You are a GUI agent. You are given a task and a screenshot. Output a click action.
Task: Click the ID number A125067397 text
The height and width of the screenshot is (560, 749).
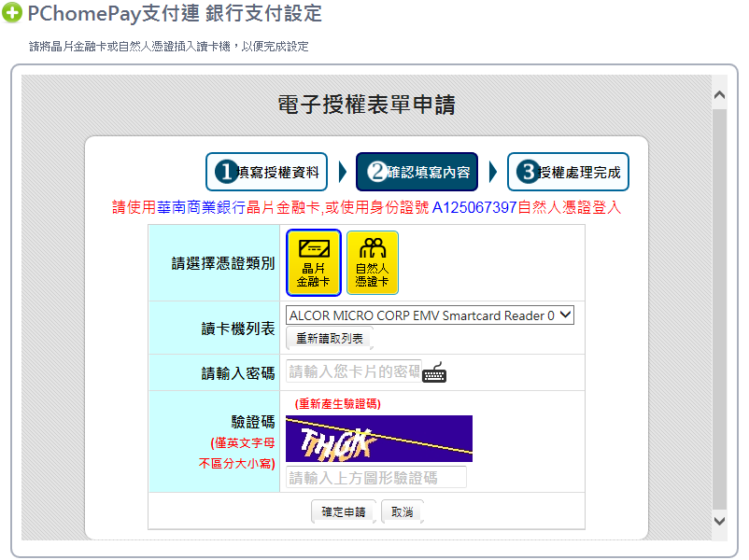(474, 207)
